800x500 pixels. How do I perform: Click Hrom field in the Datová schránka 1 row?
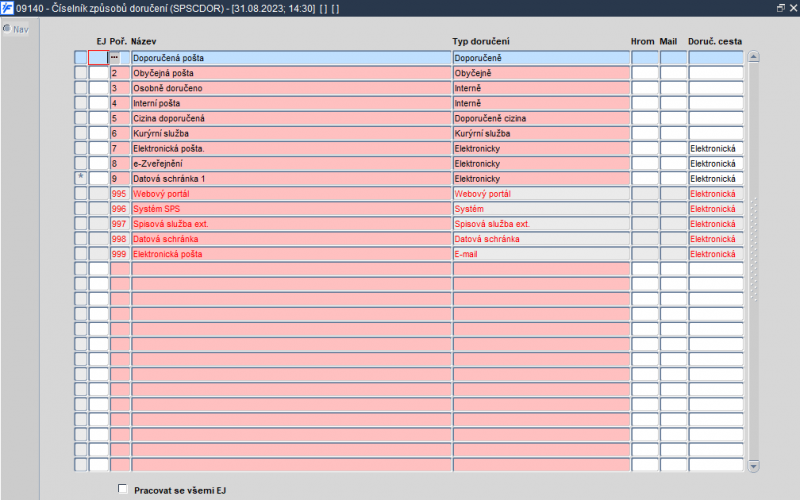(x=645, y=179)
